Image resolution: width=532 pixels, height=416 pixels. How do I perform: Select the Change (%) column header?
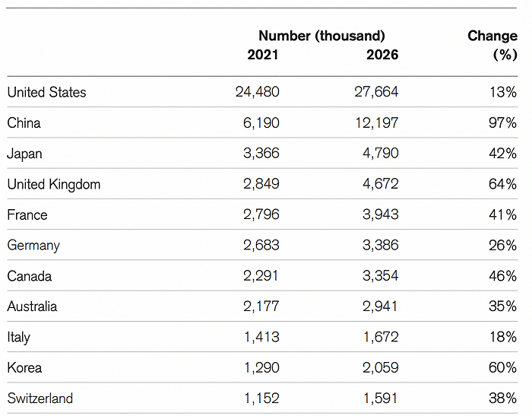[x=492, y=45]
